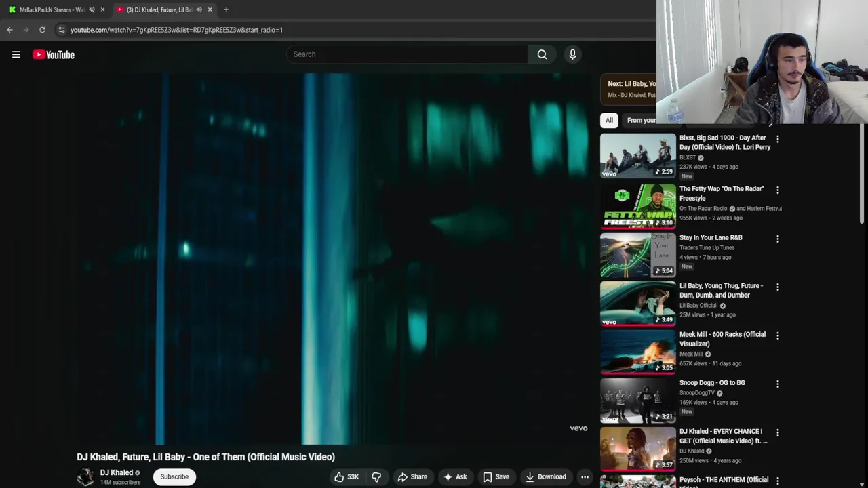Screen dimensions: 868x488
Task: Like the video with 53K thumbs up
Action: click(347, 476)
